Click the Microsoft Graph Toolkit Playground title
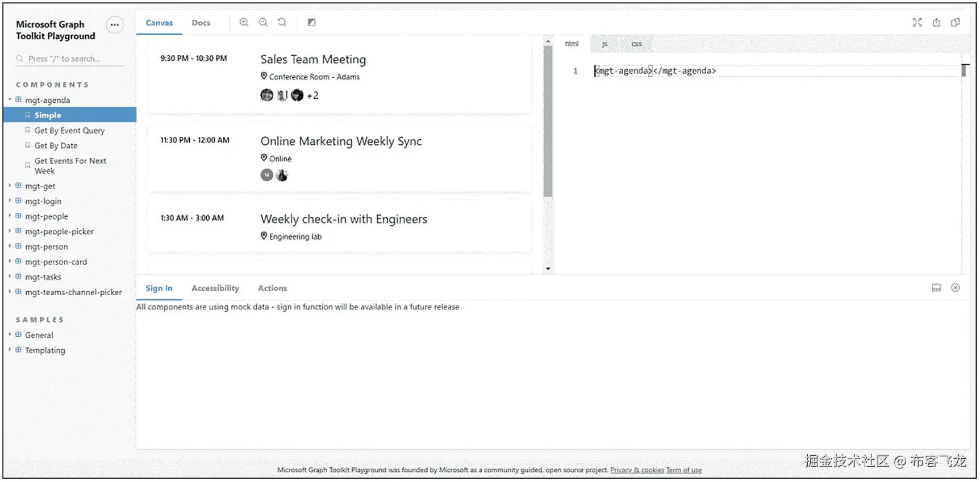 pos(56,30)
